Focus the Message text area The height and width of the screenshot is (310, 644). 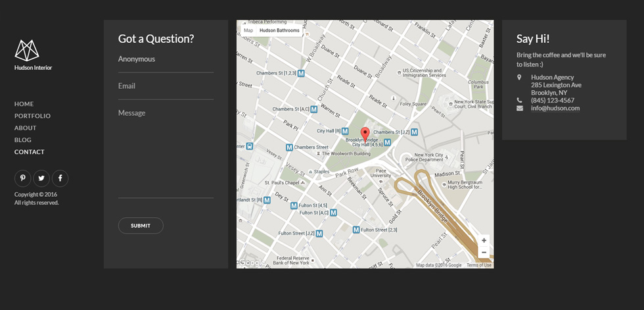pyautogui.click(x=166, y=151)
